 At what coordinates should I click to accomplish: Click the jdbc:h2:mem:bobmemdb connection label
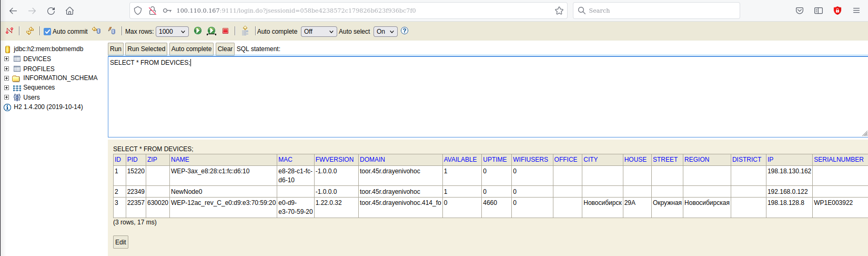tap(48, 49)
